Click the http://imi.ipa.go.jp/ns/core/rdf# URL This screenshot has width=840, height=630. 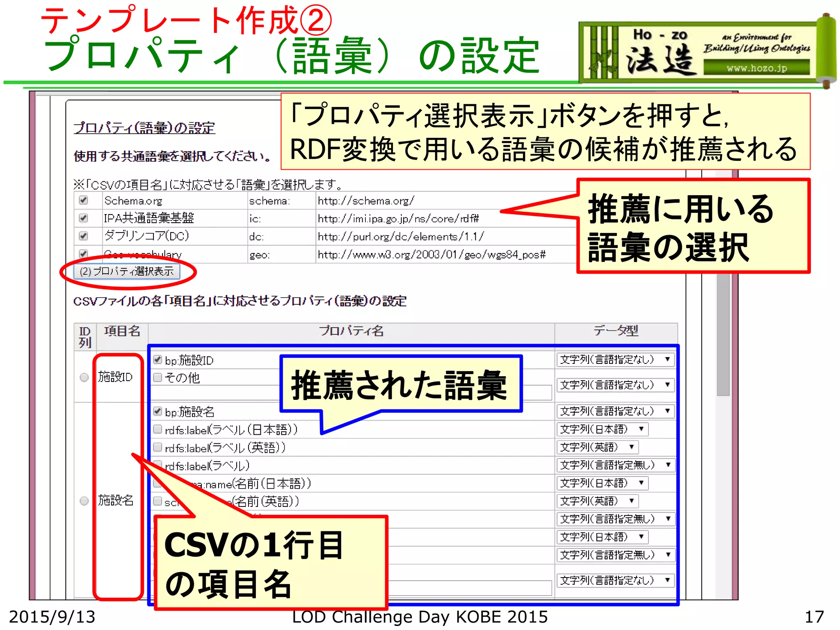point(398,219)
